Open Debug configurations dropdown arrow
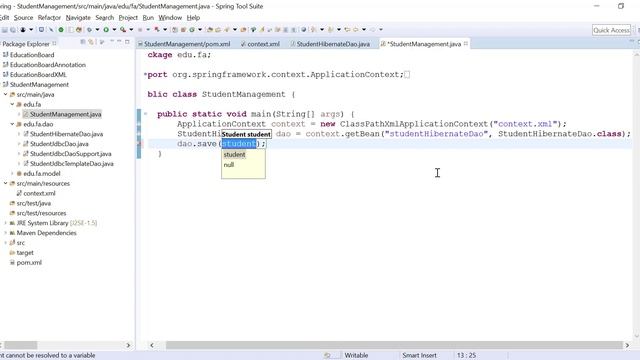Image resolution: width=640 pixels, height=360 pixels. (x=97, y=30)
